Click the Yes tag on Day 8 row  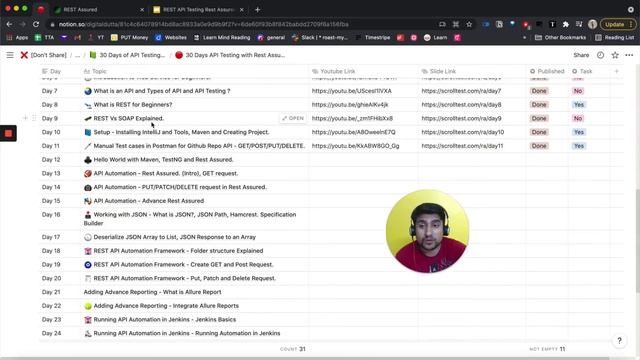pos(579,105)
